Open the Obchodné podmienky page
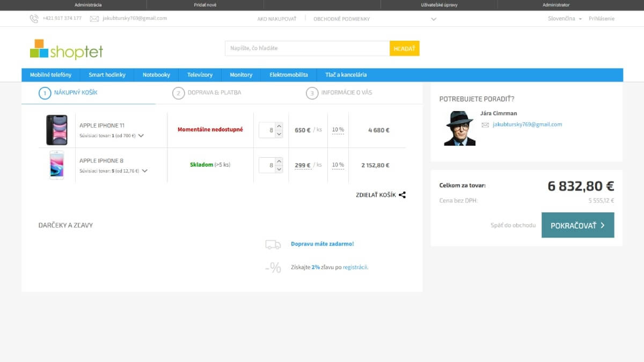 click(x=342, y=19)
